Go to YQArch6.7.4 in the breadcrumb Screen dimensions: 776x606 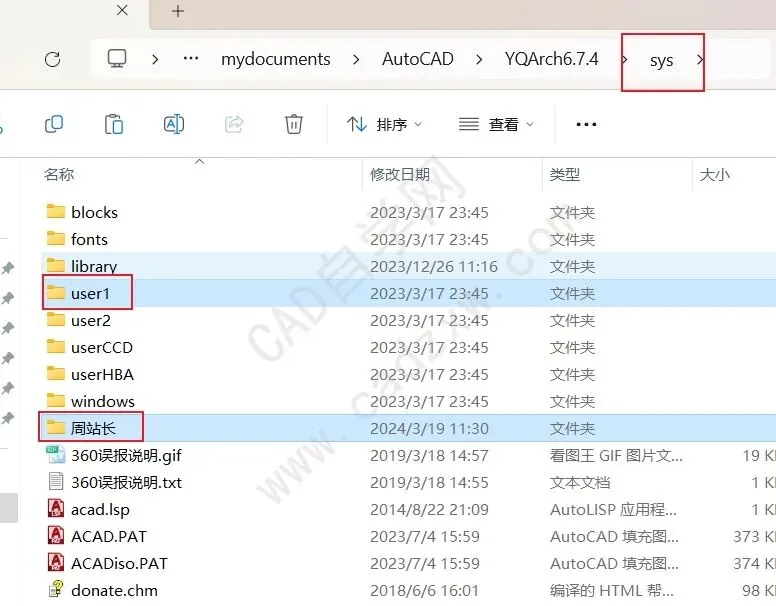(551, 59)
